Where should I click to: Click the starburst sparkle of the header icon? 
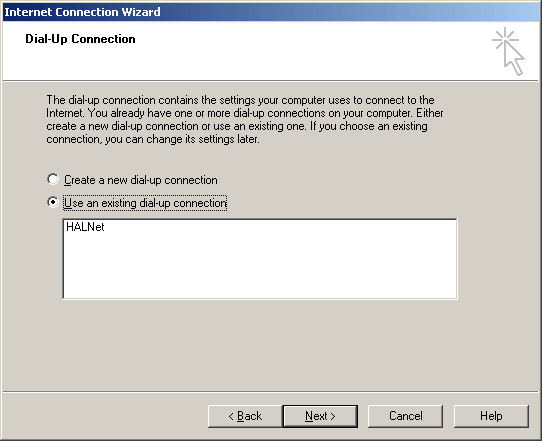click(505, 39)
